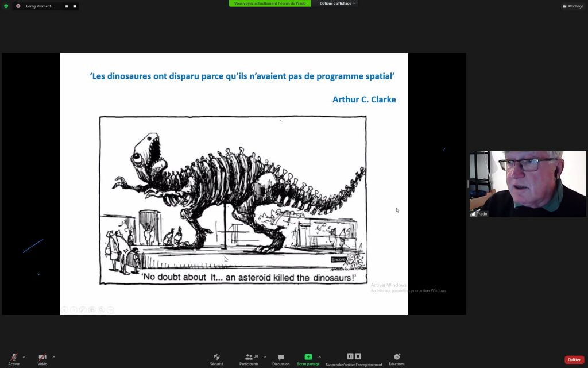Click the dinosaur skeleton cartoon image
This screenshot has height=368, width=588.
(x=233, y=200)
